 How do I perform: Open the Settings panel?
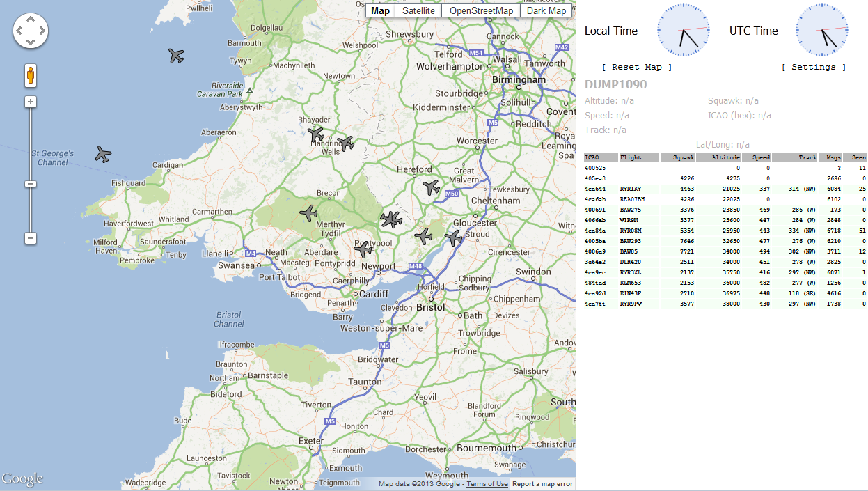coord(813,67)
